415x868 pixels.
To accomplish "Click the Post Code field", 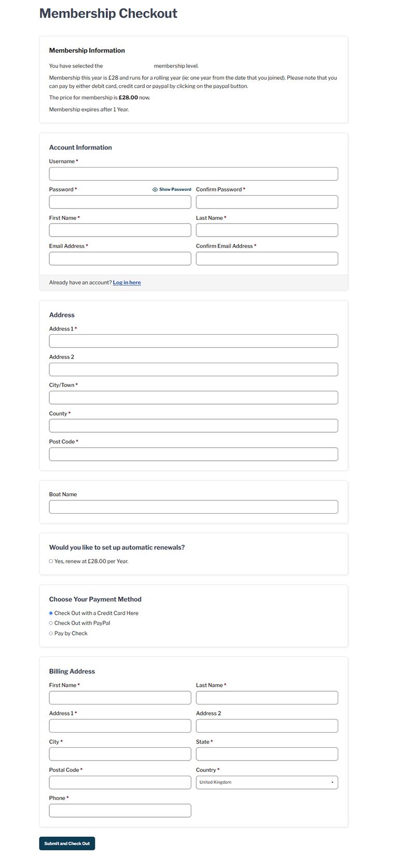I will coord(193,454).
